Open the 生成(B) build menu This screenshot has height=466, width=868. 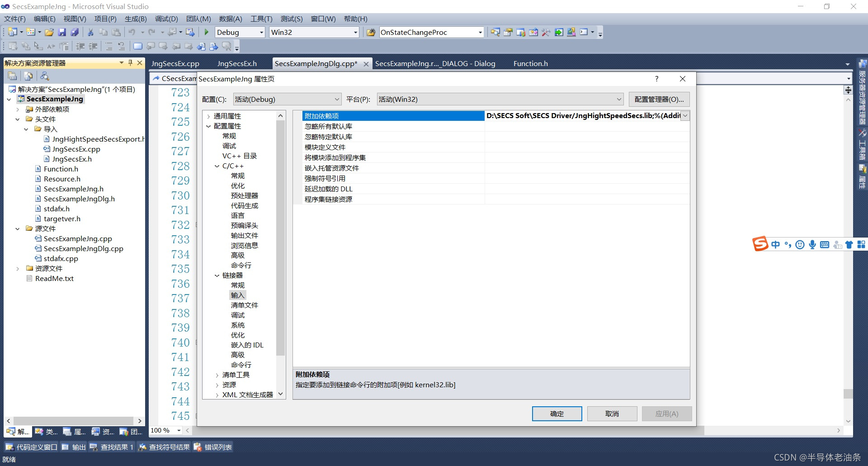click(x=136, y=19)
